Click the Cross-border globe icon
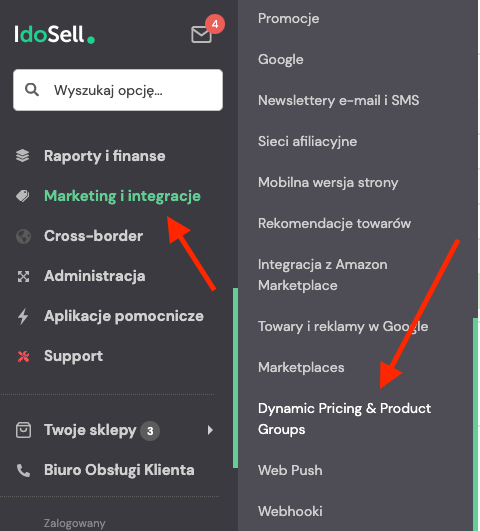This screenshot has width=480, height=531. click(23, 236)
